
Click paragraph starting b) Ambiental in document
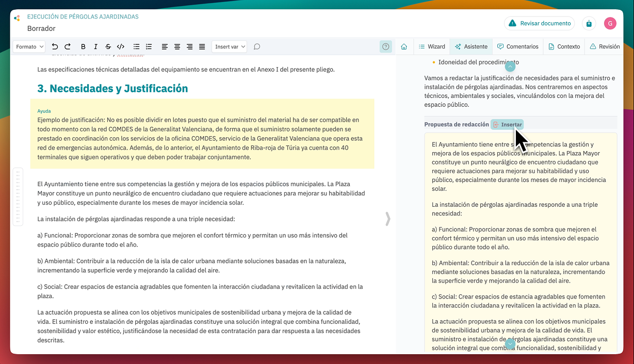click(x=191, y=266)
